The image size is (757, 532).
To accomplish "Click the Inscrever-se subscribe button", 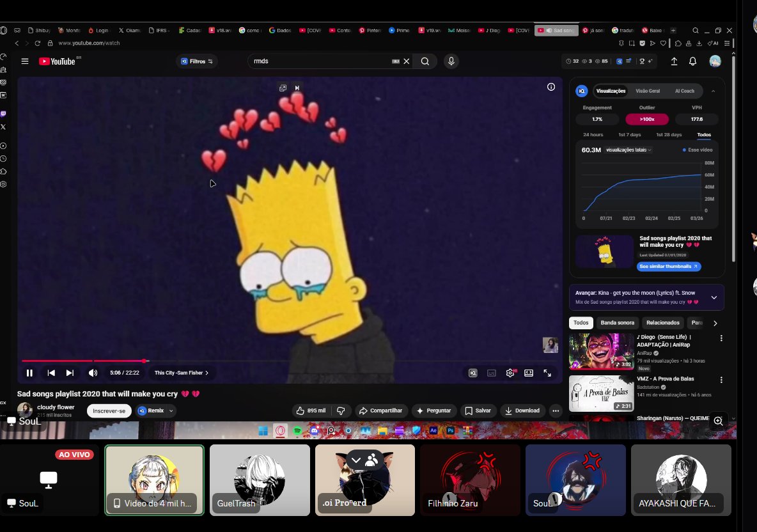I will [x=109, y=411].
